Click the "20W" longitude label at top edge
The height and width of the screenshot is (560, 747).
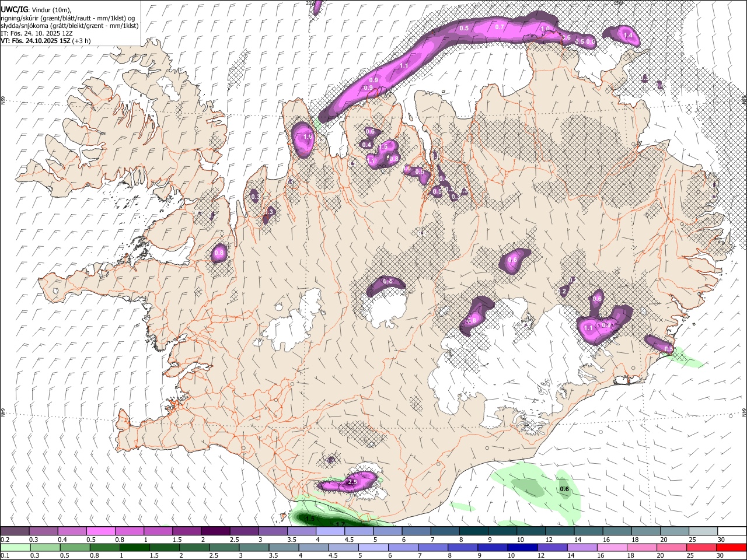pos(310,3)
